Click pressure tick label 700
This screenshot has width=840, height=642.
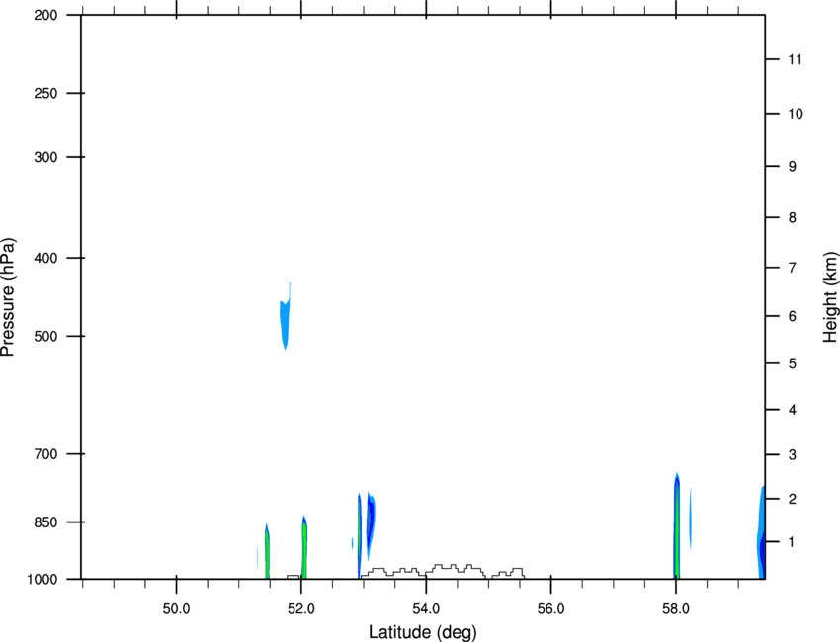pyautogui.click(x=45, y=454)
